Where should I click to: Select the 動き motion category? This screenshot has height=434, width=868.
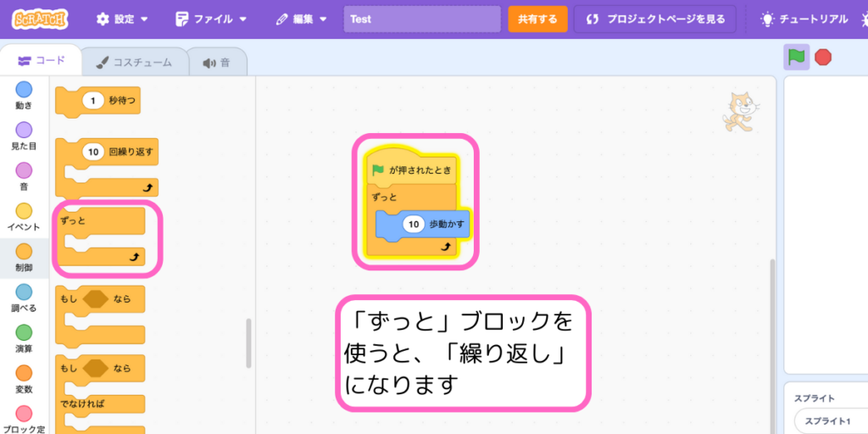(24, 95)
